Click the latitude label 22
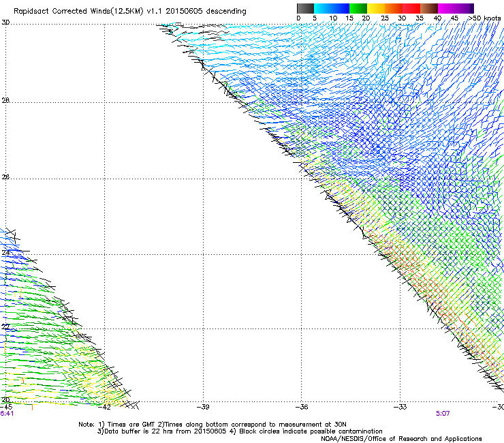 5,327
